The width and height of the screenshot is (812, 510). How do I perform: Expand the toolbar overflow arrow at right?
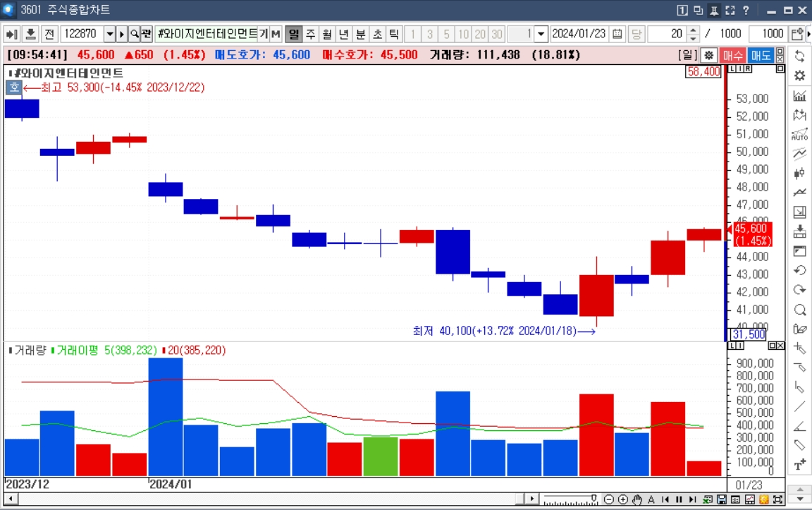(808, 34)
